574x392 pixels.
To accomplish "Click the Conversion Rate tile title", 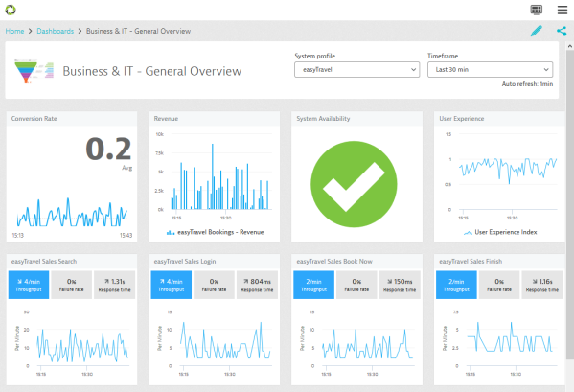I will click(x=34, y=119).
